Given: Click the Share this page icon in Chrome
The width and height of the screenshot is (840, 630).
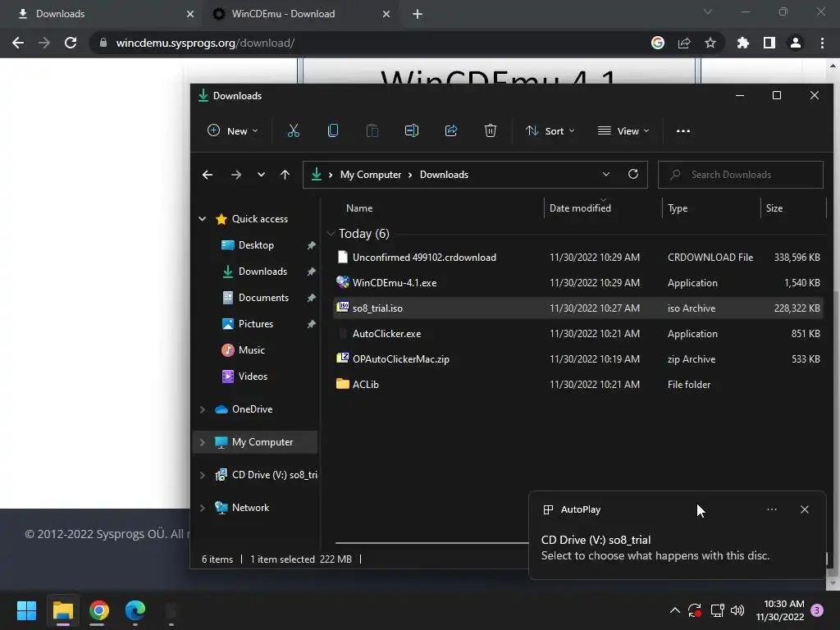Looking at the screenshot, I should pyautogui.click(x=684, y=43).
